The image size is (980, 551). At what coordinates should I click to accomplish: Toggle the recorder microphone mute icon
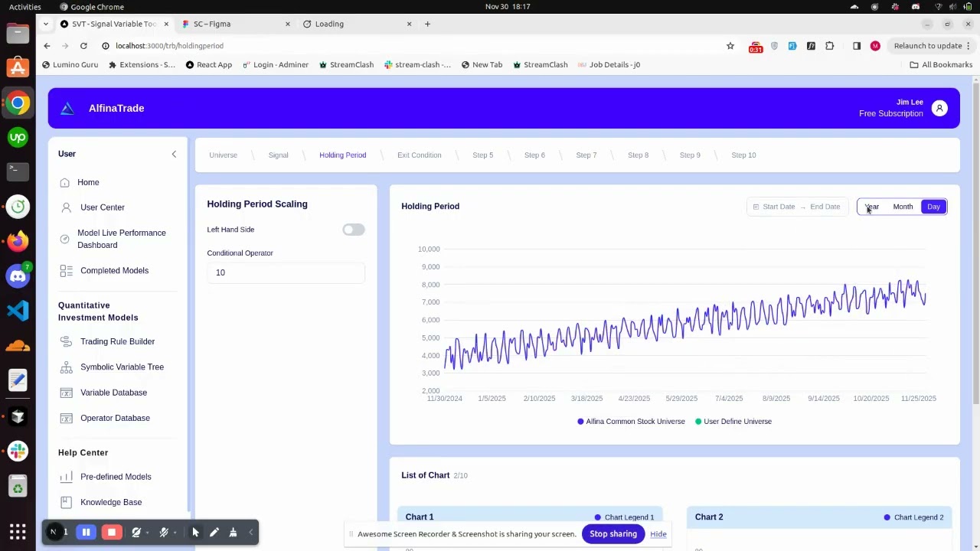[164, 533]
